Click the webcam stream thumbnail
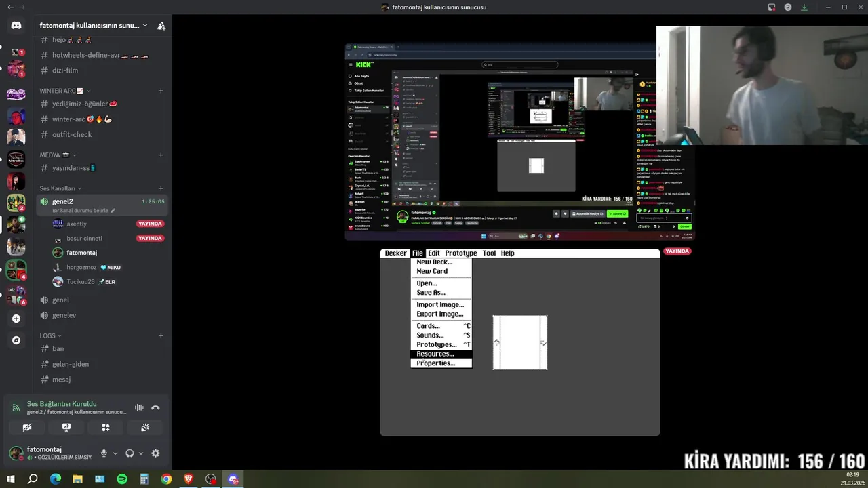868x488 pixels. click(762, 85)
